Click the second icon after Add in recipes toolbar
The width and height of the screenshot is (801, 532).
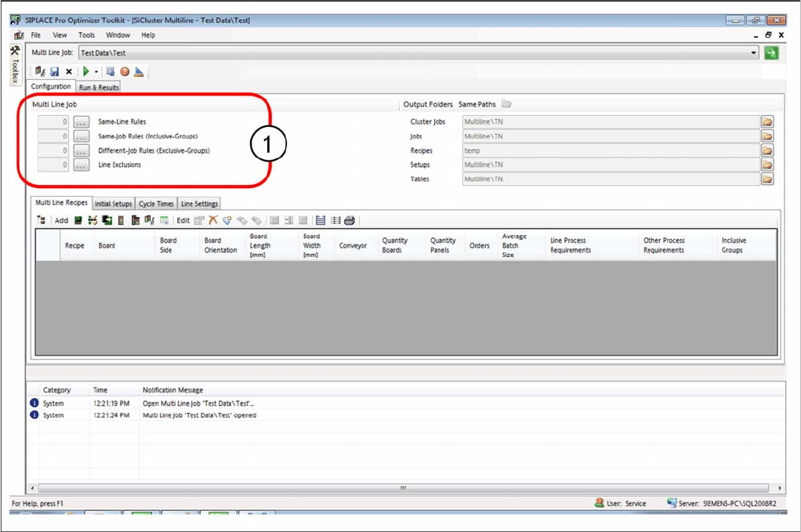point(92,220)
